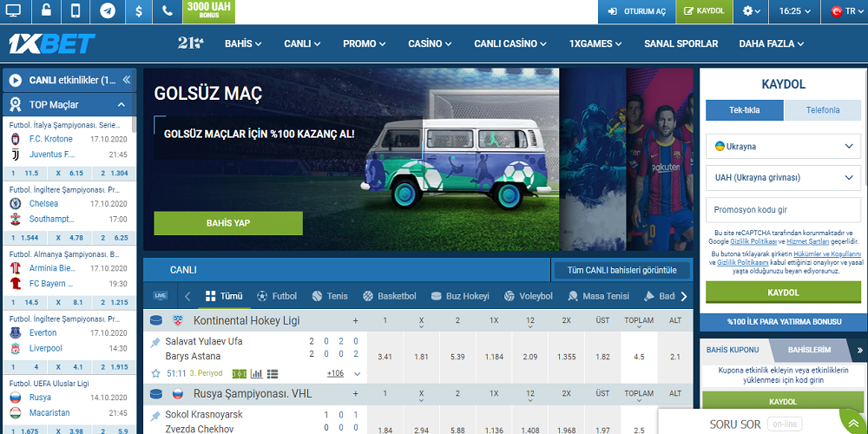Image resolution: width=868 pixels, height=434 pixels.
Task: Open the 21 blackjack game icon
Action: 190,43
